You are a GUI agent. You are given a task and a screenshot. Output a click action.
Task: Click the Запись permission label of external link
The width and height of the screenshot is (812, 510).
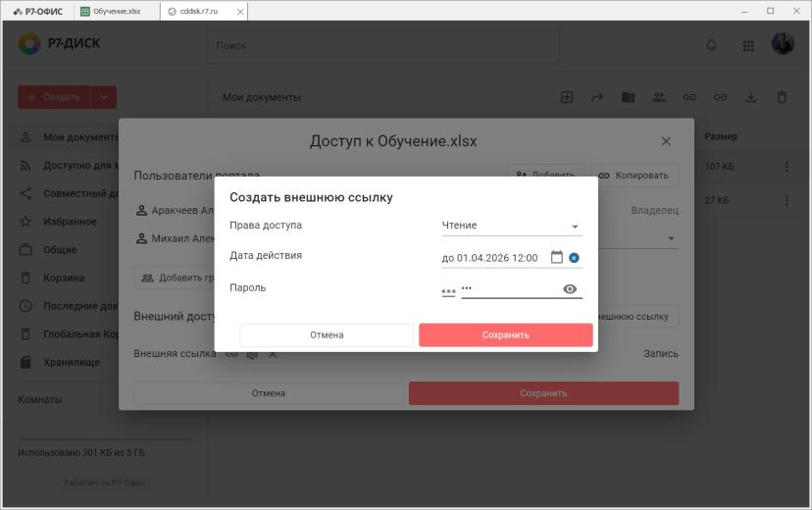click(661, 354)
